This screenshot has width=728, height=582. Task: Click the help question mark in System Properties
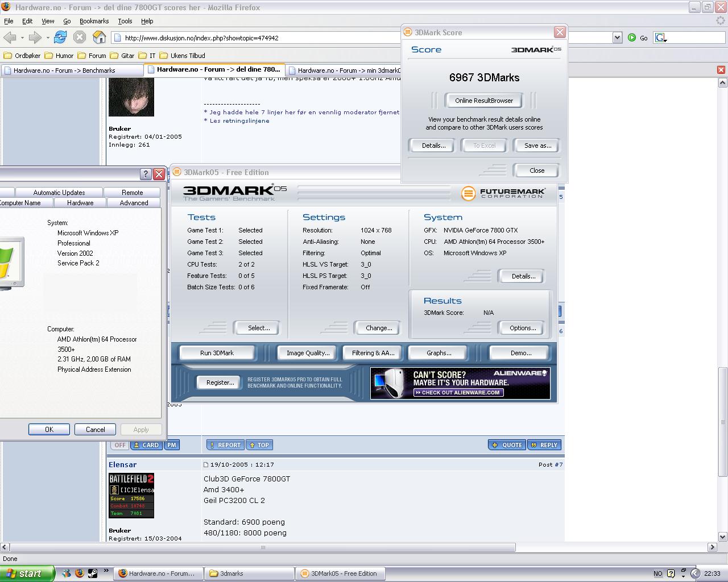[x=146, y=174]
